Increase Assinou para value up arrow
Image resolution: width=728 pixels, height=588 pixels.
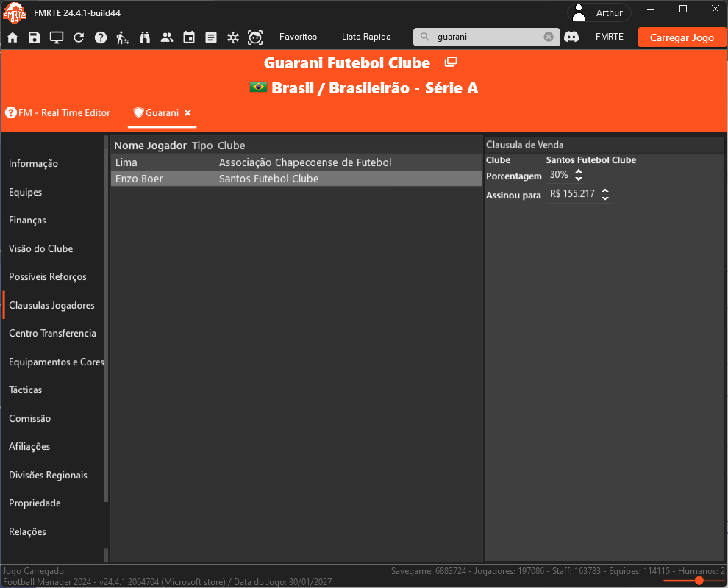click(605, 190)
